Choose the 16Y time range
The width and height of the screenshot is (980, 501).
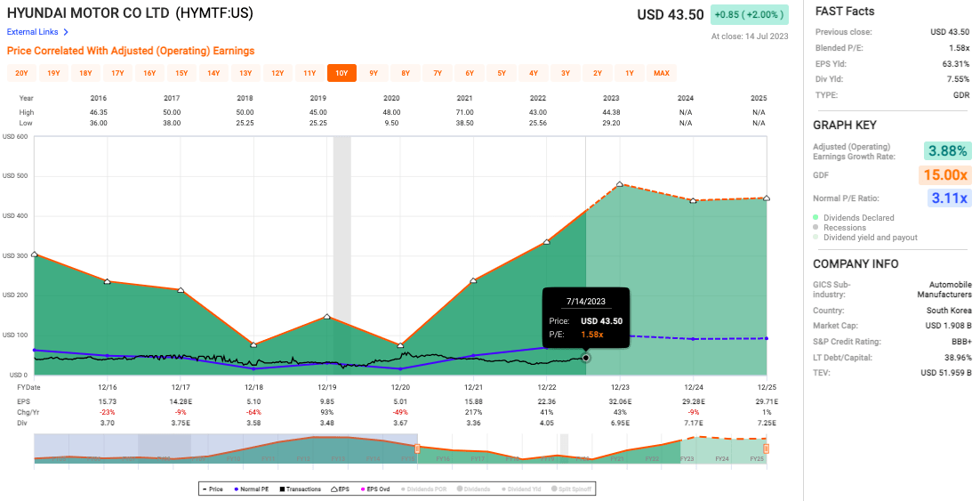(x=149, y=73)
